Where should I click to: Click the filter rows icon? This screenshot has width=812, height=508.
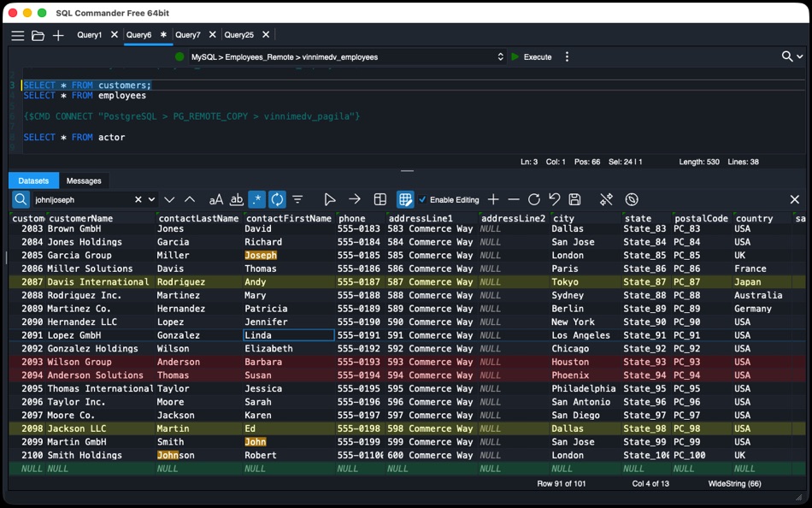pyautogui.click(x=297, y=199)
